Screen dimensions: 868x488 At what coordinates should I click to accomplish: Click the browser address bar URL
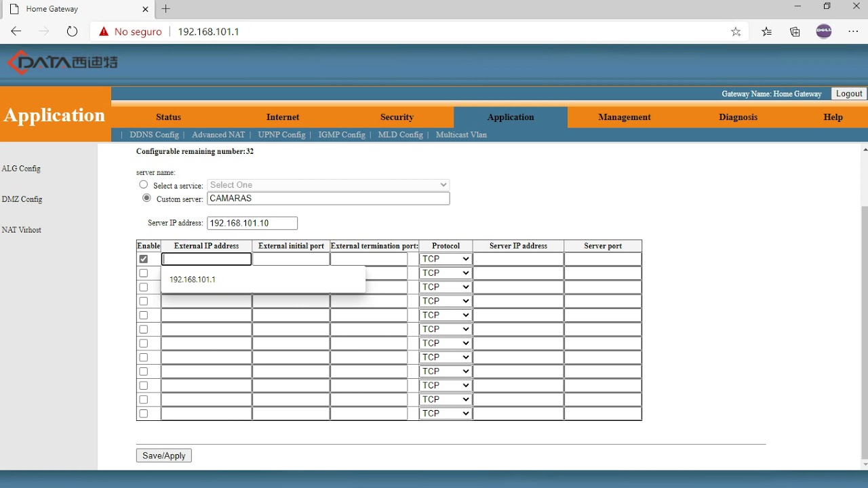tap(208, 31)
